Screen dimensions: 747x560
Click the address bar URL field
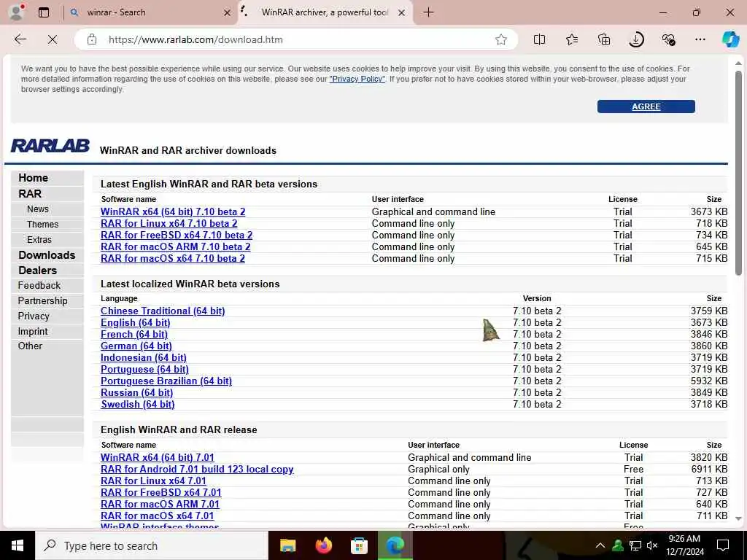[295, 39]
